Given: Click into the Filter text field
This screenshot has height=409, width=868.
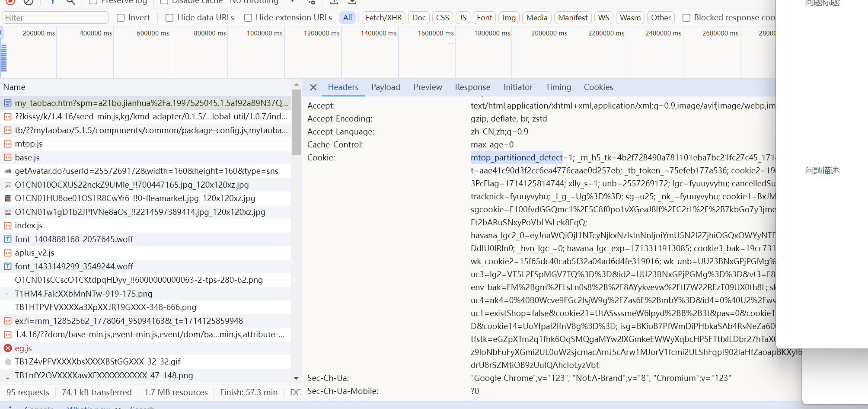Looking at the screenshot, I should [x=55, y=18].
